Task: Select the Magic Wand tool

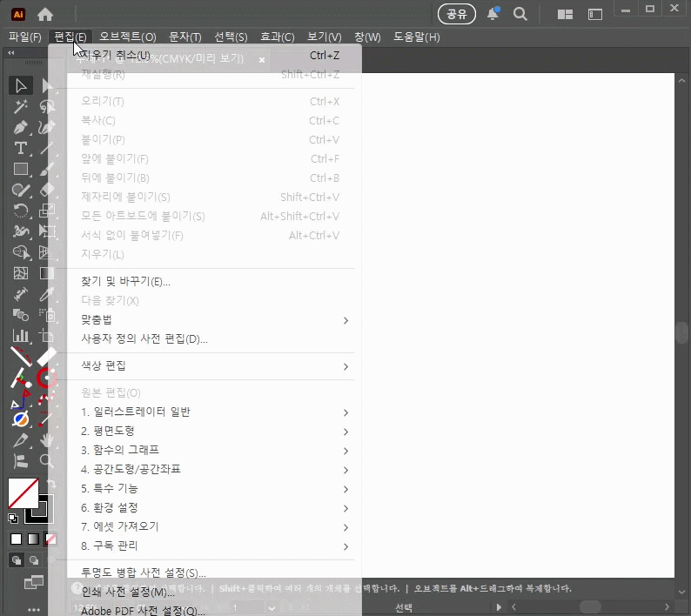Action: point(21,107)
